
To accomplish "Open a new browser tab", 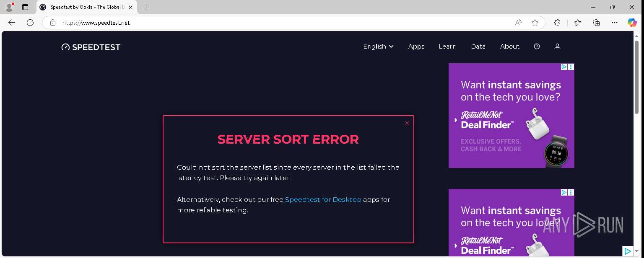I will [146, 7].
